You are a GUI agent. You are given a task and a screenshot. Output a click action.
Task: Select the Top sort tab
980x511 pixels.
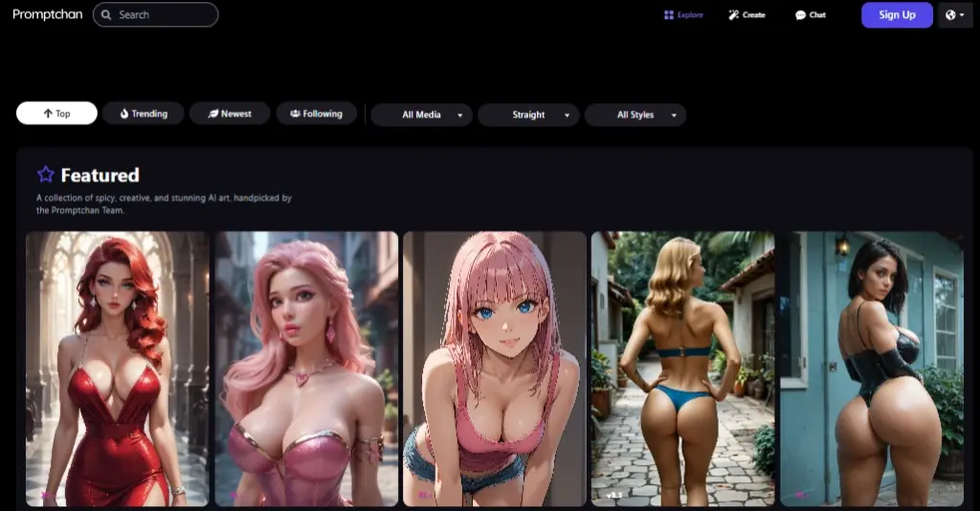coord(56,113)
